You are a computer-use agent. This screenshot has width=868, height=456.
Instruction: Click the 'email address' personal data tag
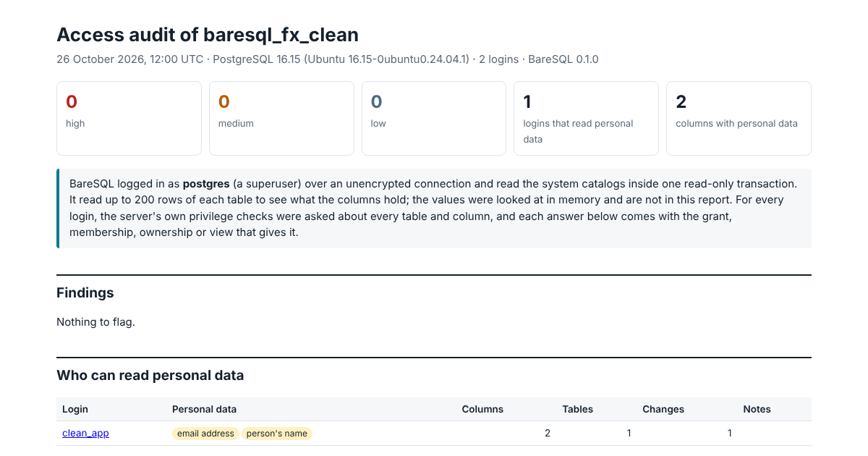tap(205, 434)
